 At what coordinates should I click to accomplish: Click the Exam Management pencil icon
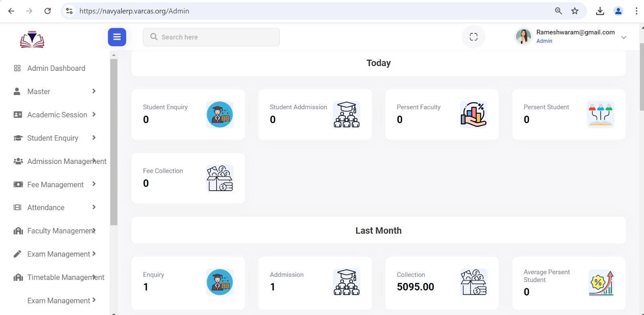tap(17, 254)
